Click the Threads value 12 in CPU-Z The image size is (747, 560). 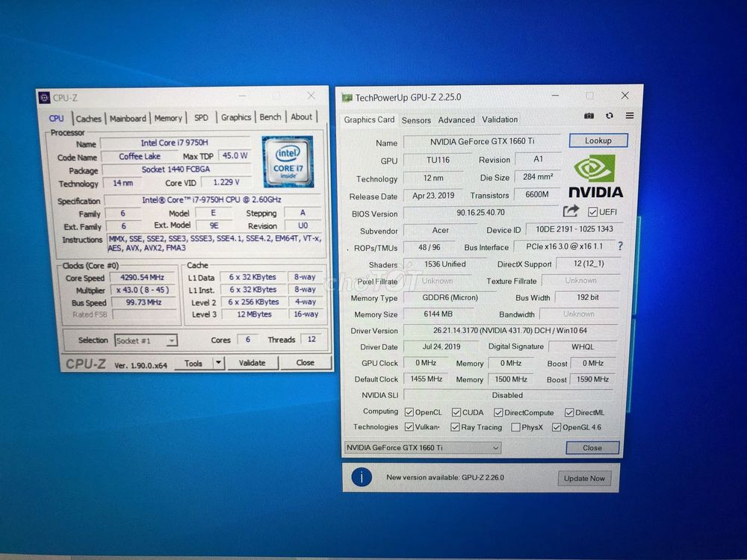click(x=311, y=339)
